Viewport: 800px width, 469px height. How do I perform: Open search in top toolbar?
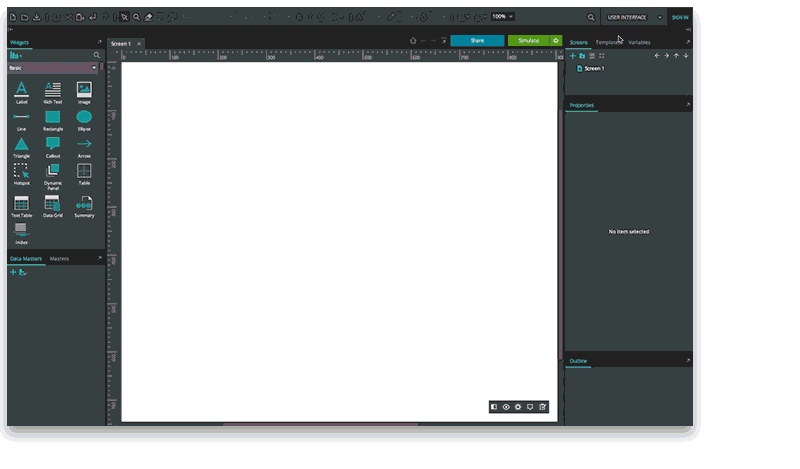click(x=591, y=17)
